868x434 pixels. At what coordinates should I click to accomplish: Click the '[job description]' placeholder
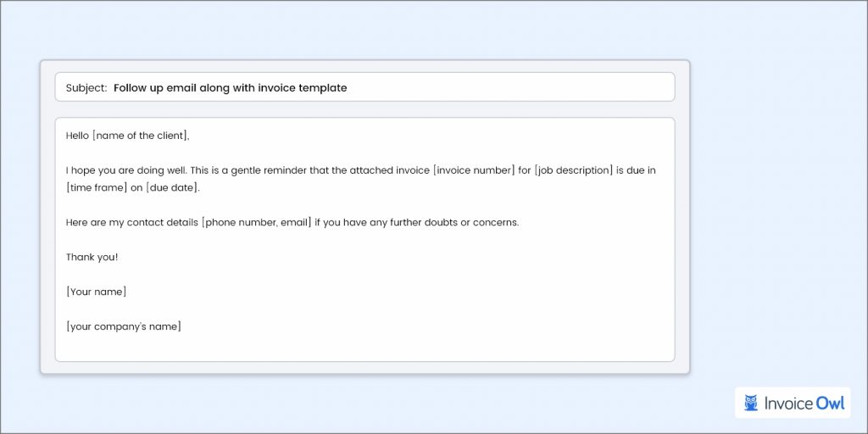[x=574, y=170]
